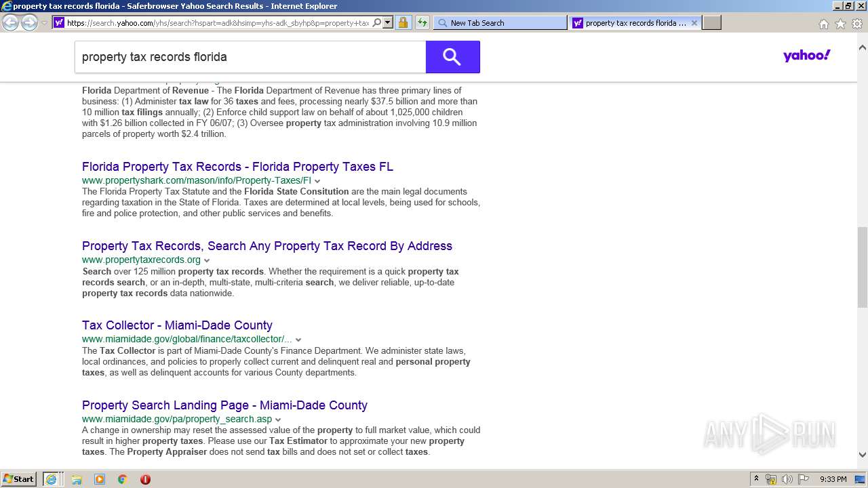Close the property tax records florida tab

pyautogui.click(x=694, y=22)
